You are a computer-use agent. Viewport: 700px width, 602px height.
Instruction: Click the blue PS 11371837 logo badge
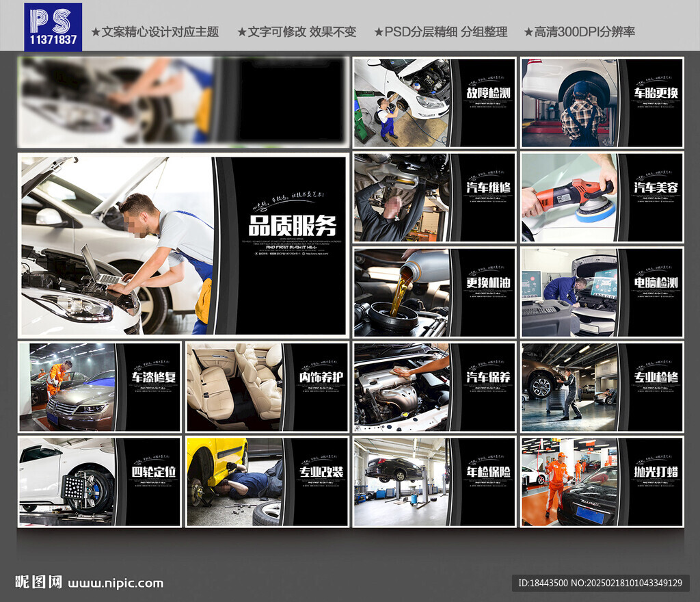click(53, 27)
